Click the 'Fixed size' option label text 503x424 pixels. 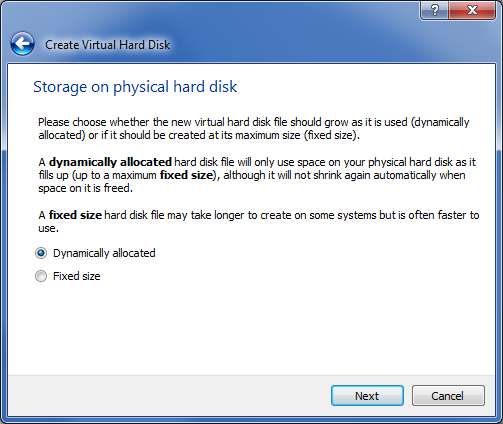click(77, 276)
